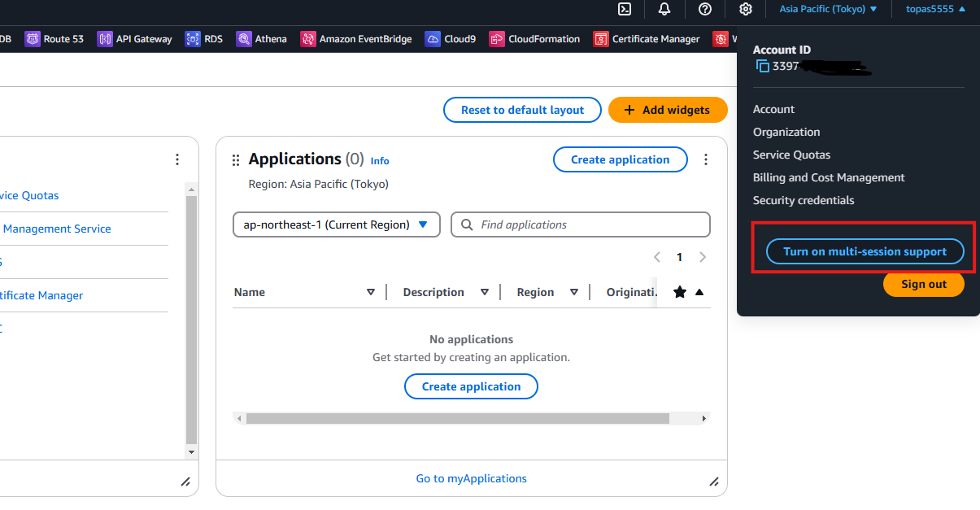The image size is (980, 510).
Task: Click the applications table horizontal scrollbar
Action: (x=458, y=418)
